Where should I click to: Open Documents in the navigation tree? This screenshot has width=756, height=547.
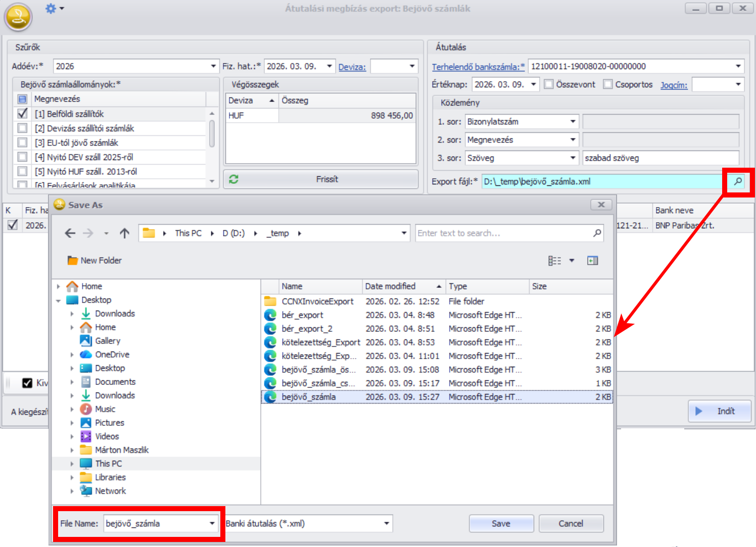tap(115, 382)
